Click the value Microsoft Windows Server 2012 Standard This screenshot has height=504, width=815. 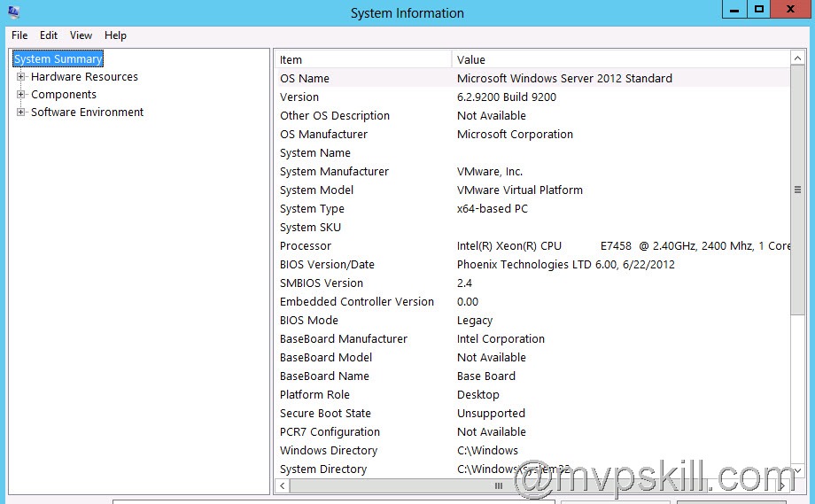(x=564, y=79)
